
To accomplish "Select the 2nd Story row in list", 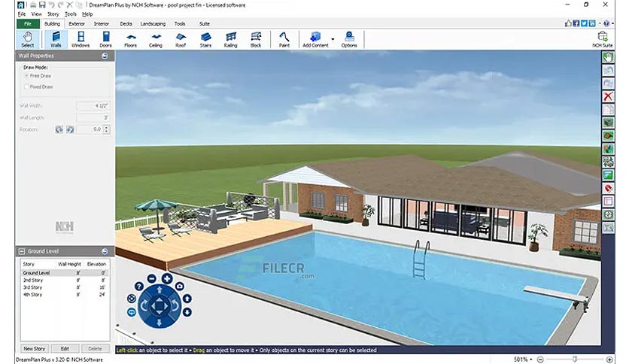I will pyautogui.click(x=65, y=281).
